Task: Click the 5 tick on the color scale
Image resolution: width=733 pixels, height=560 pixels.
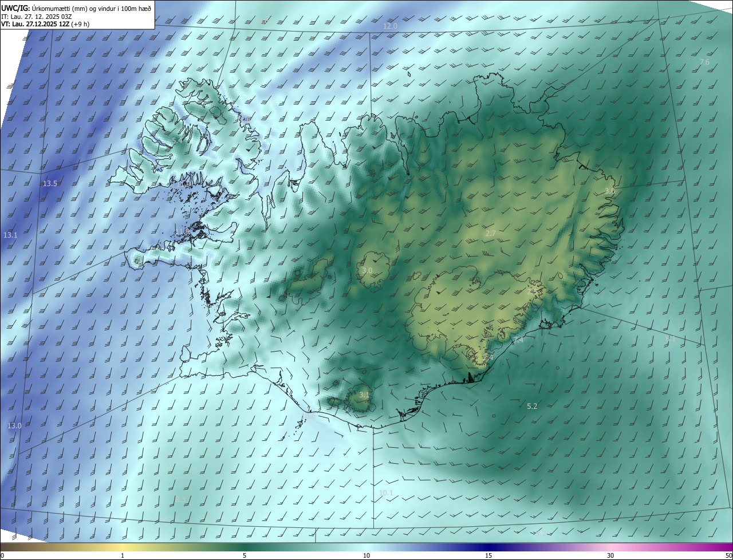Action: pyautogui.click(x=245, y=555)
